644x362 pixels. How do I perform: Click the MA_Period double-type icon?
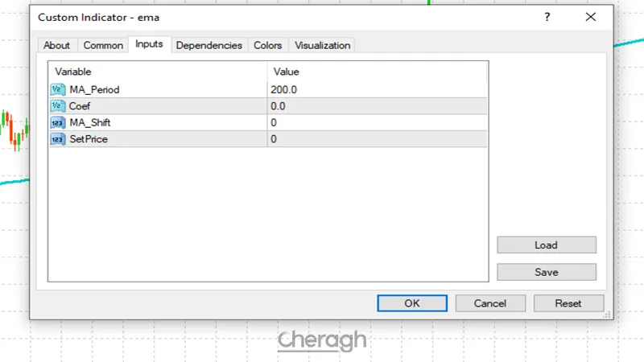(x=57, y=89)
